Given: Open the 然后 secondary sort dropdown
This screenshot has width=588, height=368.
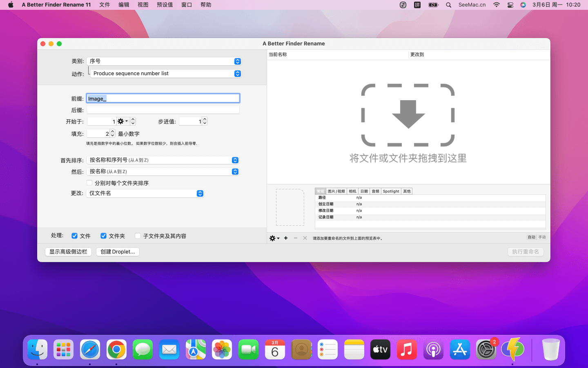Looking at the screenshot, I should point(163,171).
